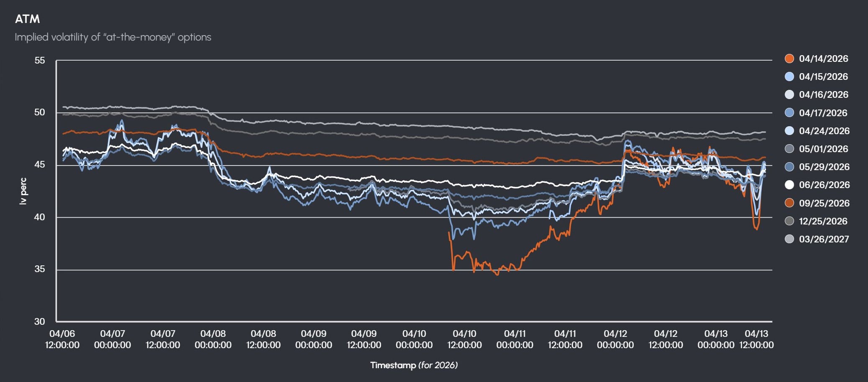Click the 55 tick label on y-axis
The height and width of the screenshot is (382, 868).
point(40,61)
